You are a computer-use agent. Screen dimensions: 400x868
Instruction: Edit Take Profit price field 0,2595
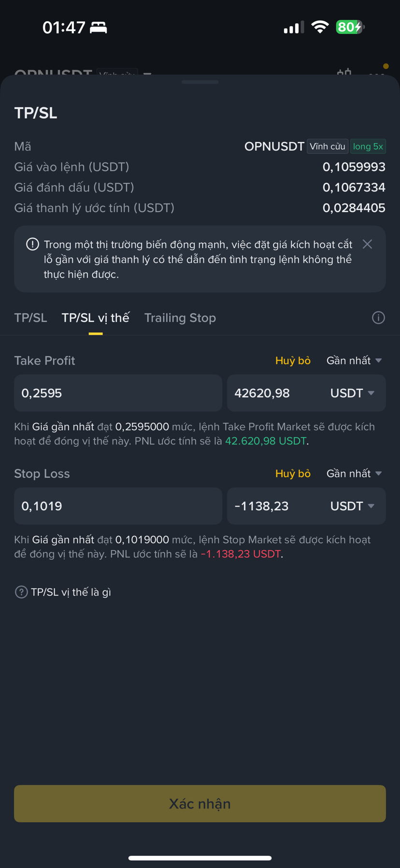coord(118,393)
